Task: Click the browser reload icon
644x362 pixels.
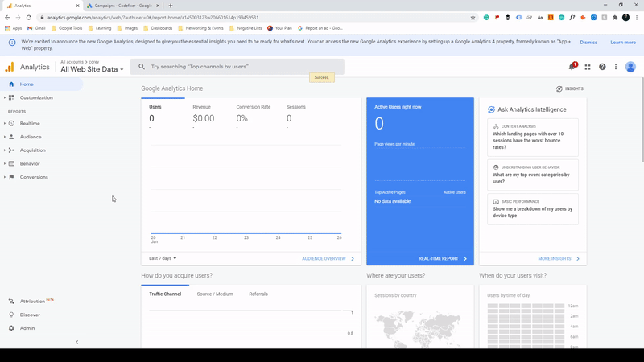Action: [29, 17]
